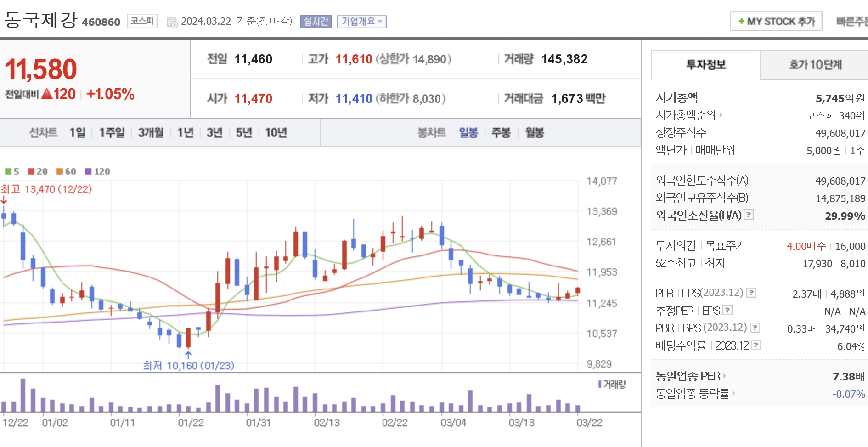Click the 최고 13,470 (12/22) chart marker

46,189
